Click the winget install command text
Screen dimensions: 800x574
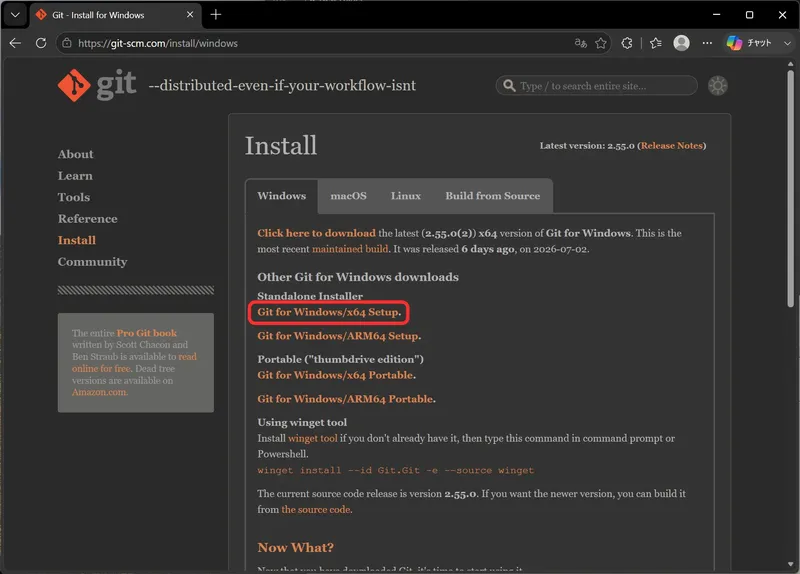(395, 470)
